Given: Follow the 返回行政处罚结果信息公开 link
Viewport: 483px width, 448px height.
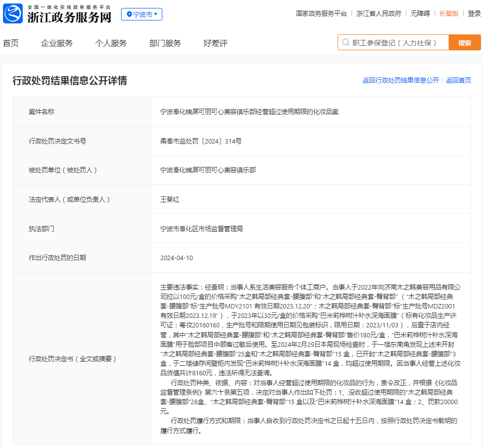Looking at the screenshot, I should 400,80.
